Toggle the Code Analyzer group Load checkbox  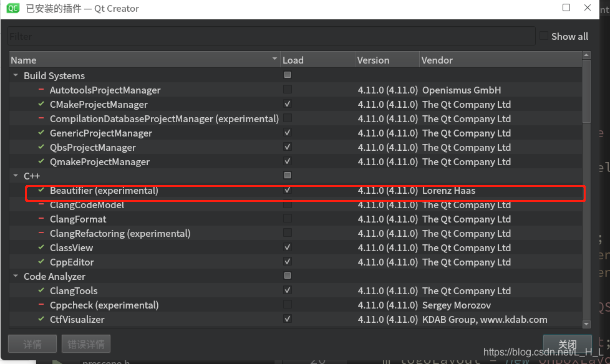(x=288, y=275)
